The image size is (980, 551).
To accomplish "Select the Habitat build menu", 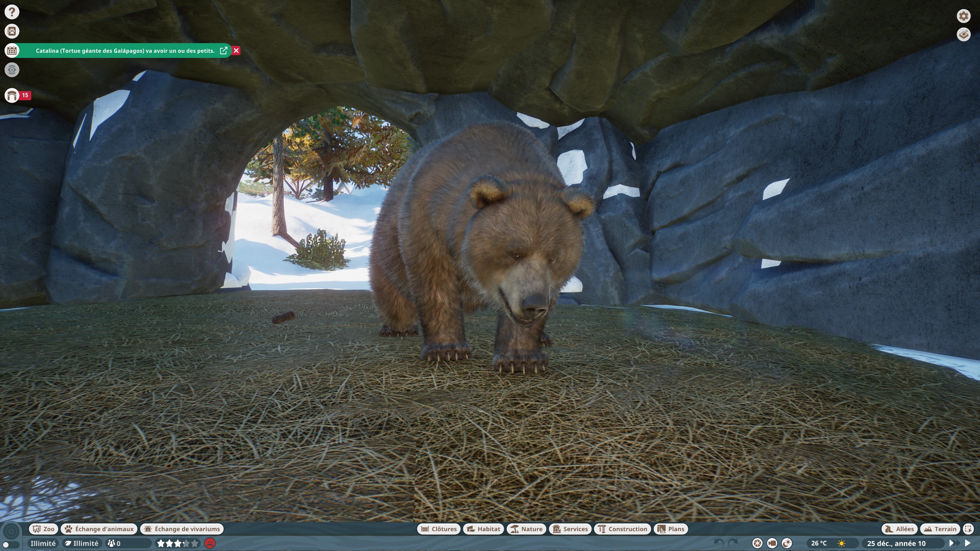I will [x=483, y=529].
